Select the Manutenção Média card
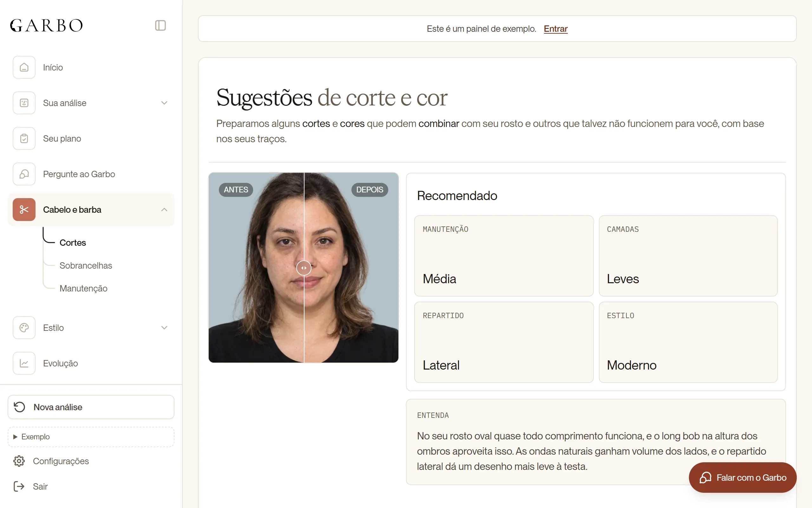The width and height of the screenshot is (812, 508). 504,256
